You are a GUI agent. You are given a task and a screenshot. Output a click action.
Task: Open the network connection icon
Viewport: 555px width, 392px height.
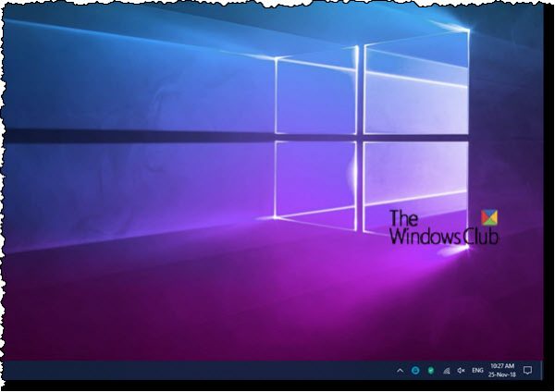447,371
